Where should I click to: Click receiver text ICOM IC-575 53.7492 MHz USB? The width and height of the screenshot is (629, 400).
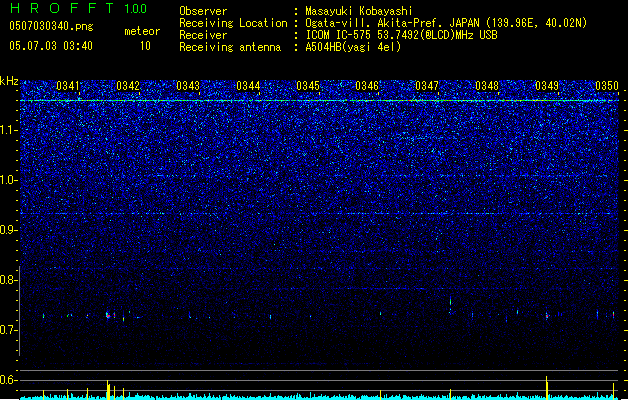click(401, 35)
